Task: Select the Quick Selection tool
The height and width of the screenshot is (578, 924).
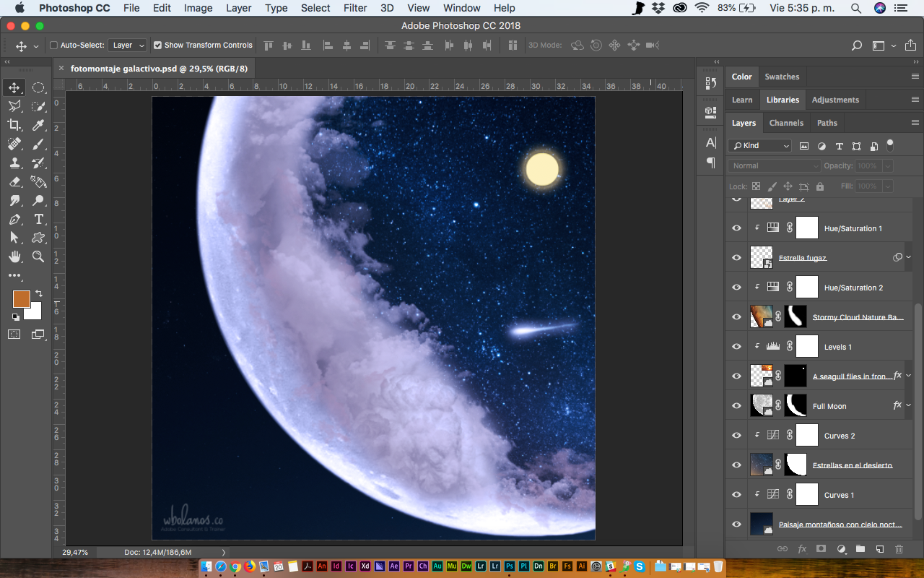Action: 38,106
